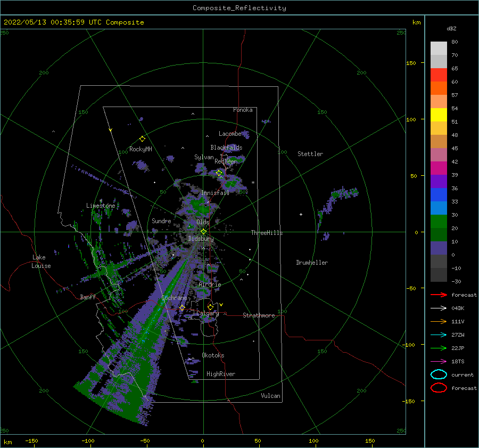Click the asterisk marker above Limestone

coord(101,201)
